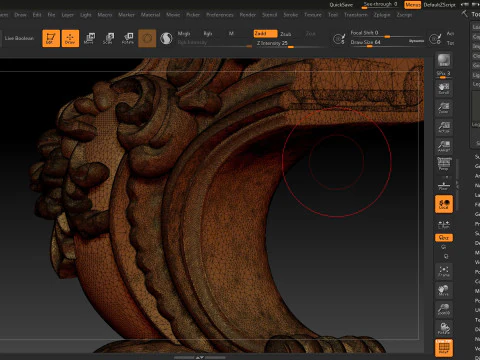Click the QuickSave button

(x=341, y=5)
